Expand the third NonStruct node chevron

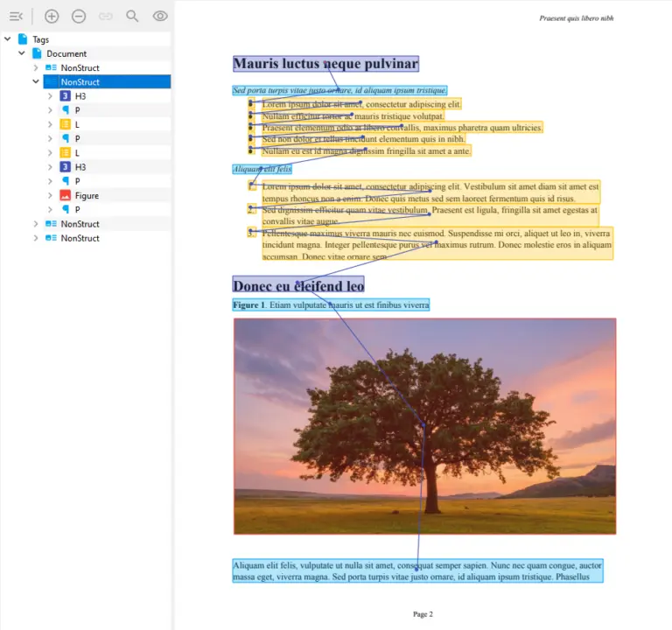tap(36, 224)
